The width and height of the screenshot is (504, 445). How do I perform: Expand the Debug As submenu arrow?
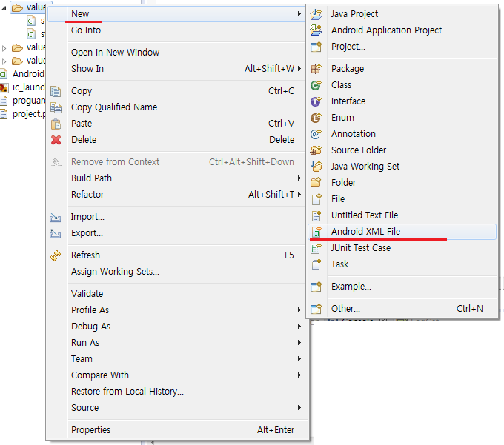pos(299,327)
